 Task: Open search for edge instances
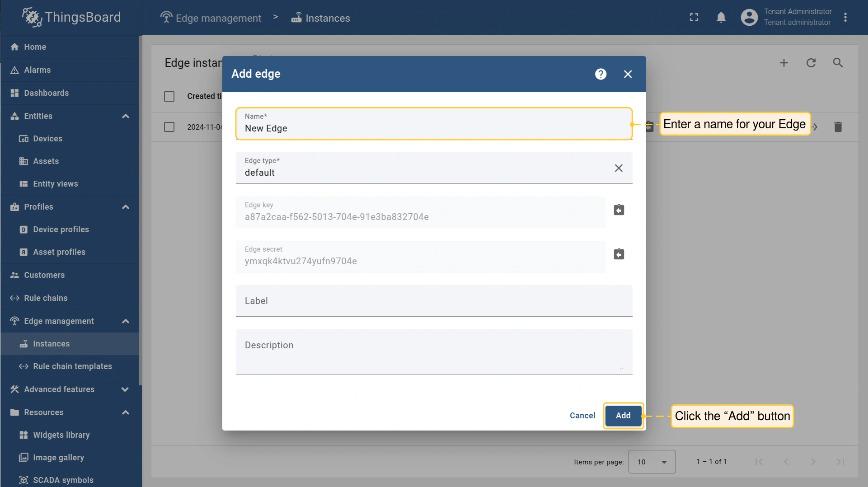pos(838,63)
